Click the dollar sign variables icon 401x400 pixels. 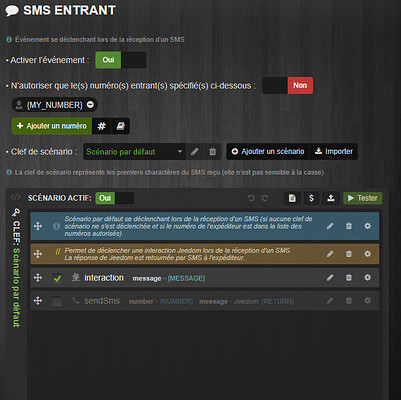pos(311,198)
